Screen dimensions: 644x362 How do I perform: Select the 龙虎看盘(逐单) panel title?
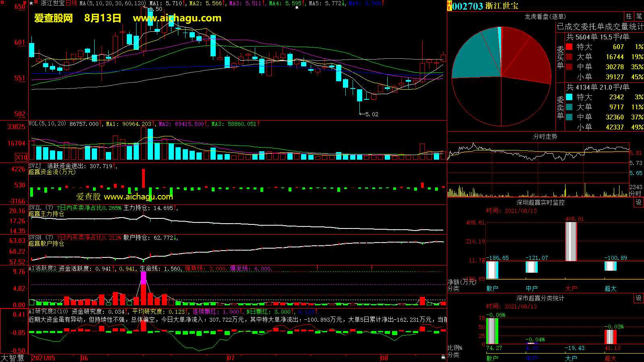coord(545,16)
